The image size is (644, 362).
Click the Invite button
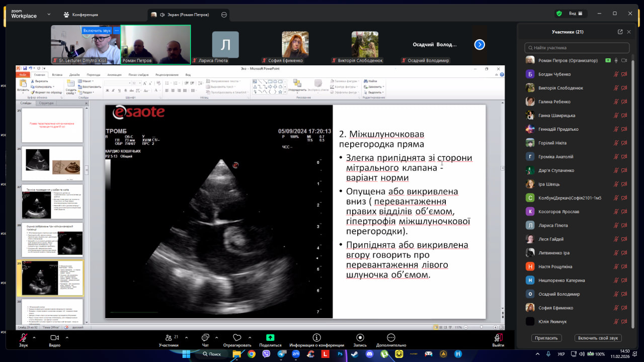pos(546,338)
